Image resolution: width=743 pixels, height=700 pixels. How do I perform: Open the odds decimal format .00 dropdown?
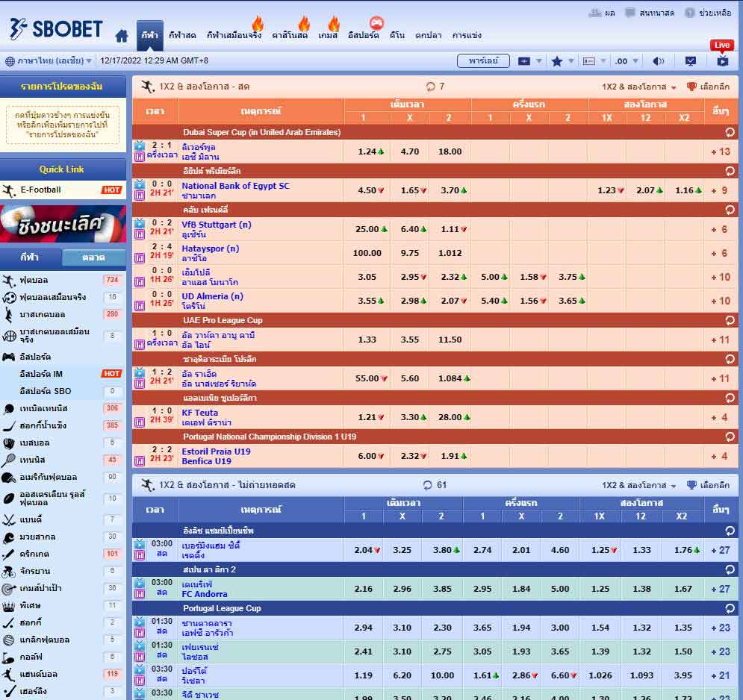pos(627,61)
